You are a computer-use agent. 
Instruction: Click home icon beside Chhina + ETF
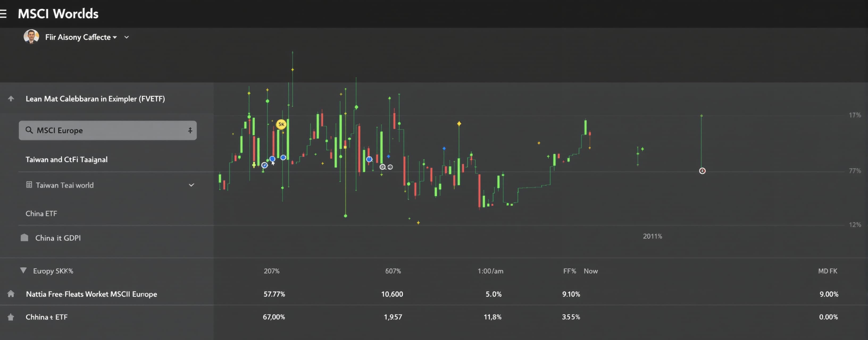11,317
